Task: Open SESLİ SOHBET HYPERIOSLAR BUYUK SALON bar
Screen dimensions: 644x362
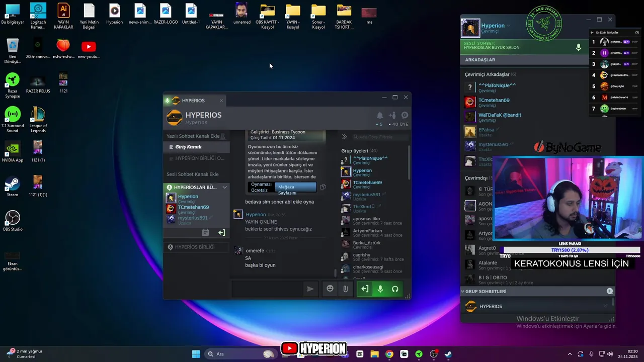Action: point(523,47)
